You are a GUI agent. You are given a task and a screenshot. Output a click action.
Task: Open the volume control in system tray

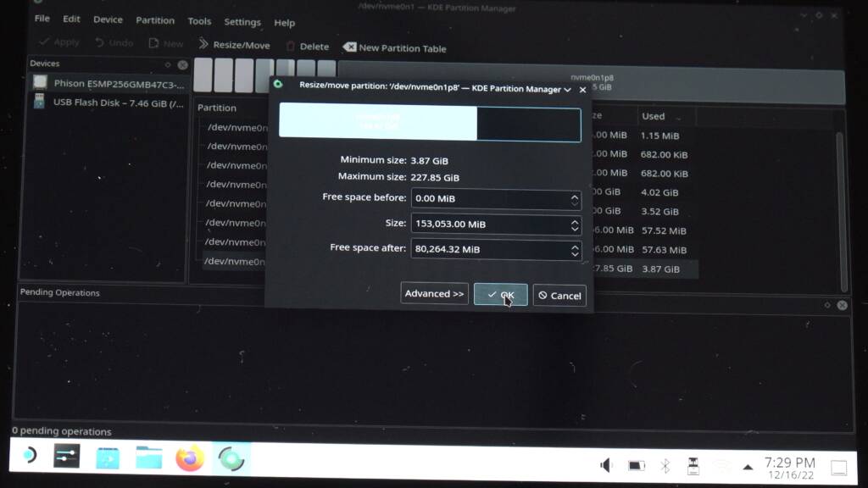point(606,465)
